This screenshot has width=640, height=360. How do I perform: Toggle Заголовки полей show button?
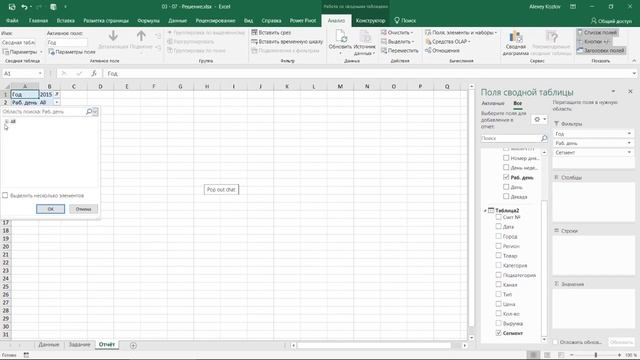[601, 51]
